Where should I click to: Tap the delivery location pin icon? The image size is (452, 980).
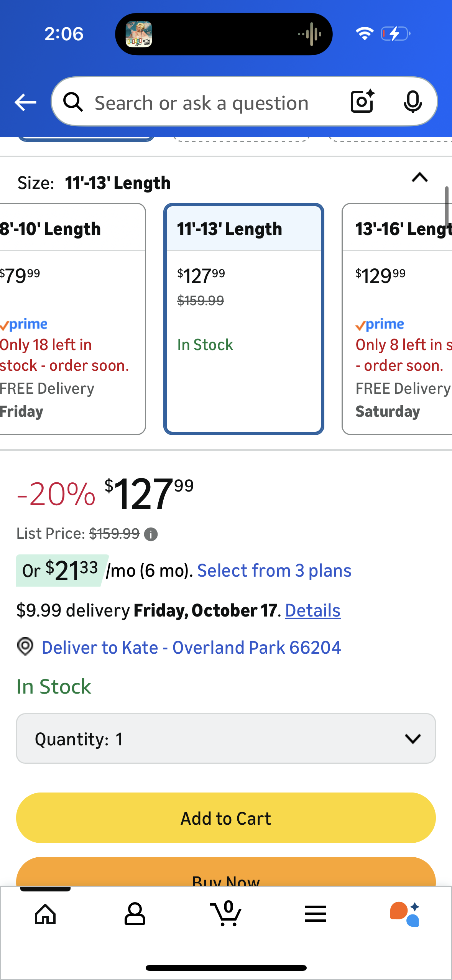26,647
